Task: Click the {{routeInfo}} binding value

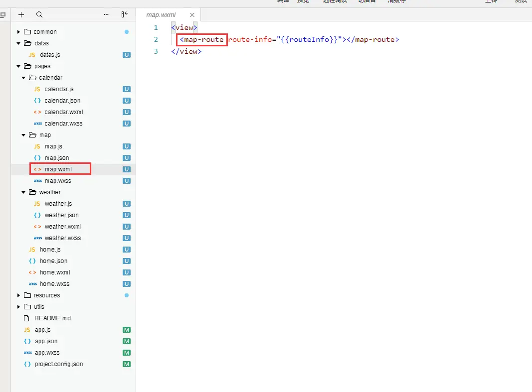Action: click(310, 40)
